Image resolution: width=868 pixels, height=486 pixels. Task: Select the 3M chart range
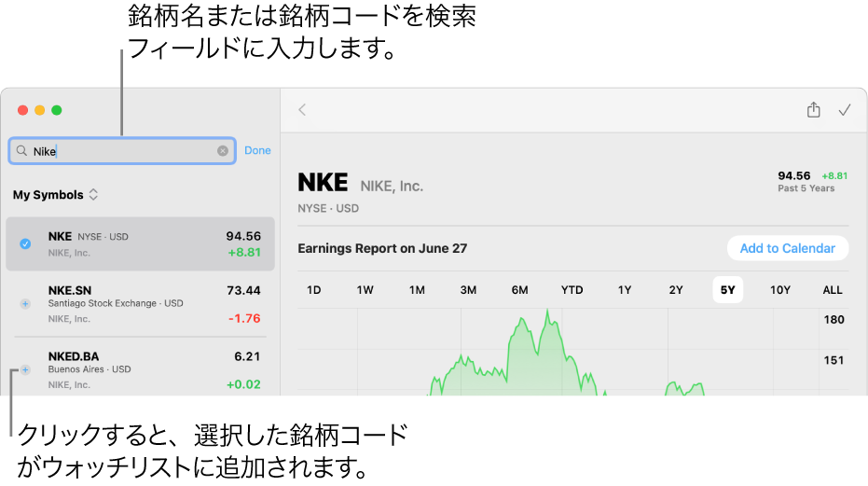pyautogui.click(x=468, y=290)
